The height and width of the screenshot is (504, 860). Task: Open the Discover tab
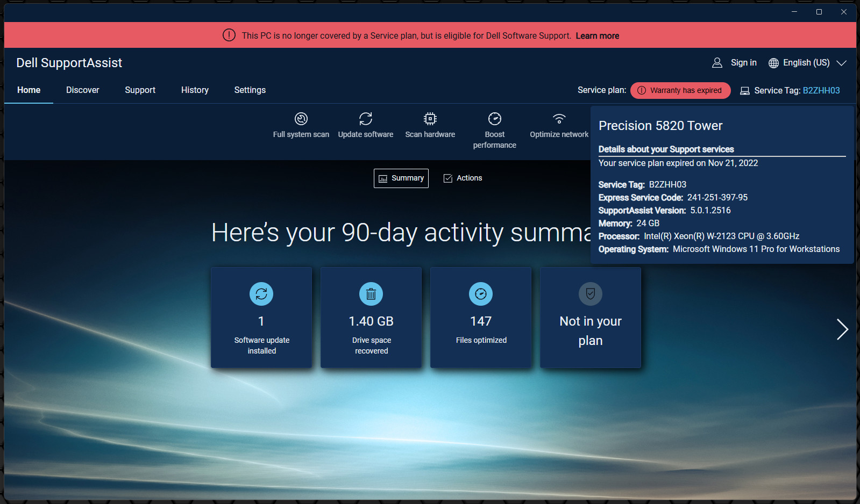[x=83, y=90]
